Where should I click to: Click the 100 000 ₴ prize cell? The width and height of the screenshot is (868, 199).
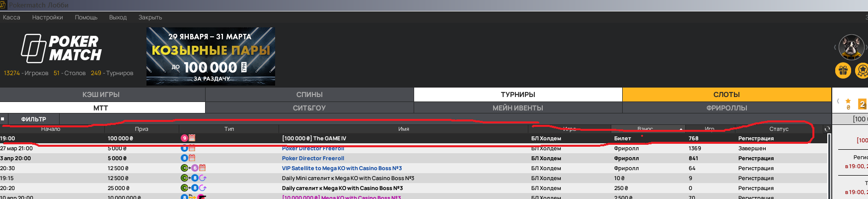(120, 138)
